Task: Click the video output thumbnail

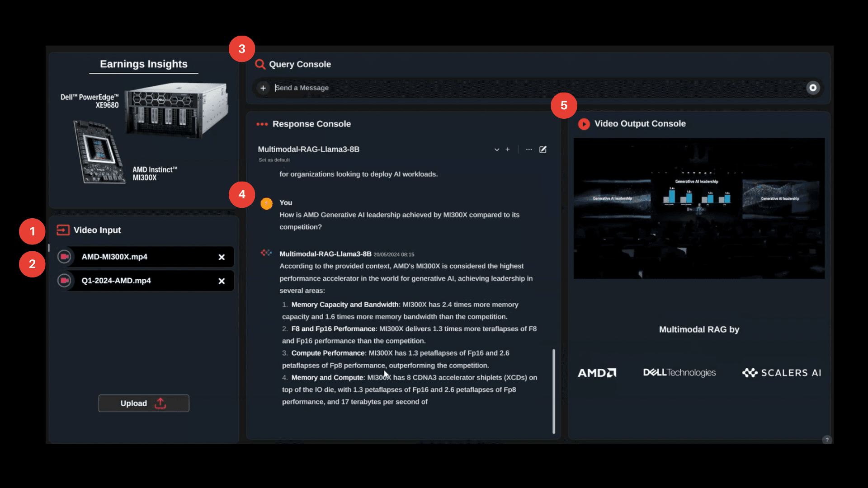Action: [699, 208]
